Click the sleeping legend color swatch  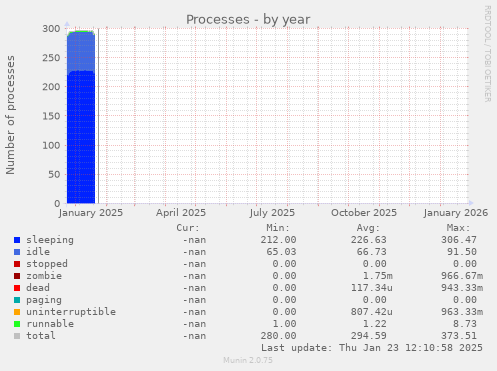coord(17,240)
